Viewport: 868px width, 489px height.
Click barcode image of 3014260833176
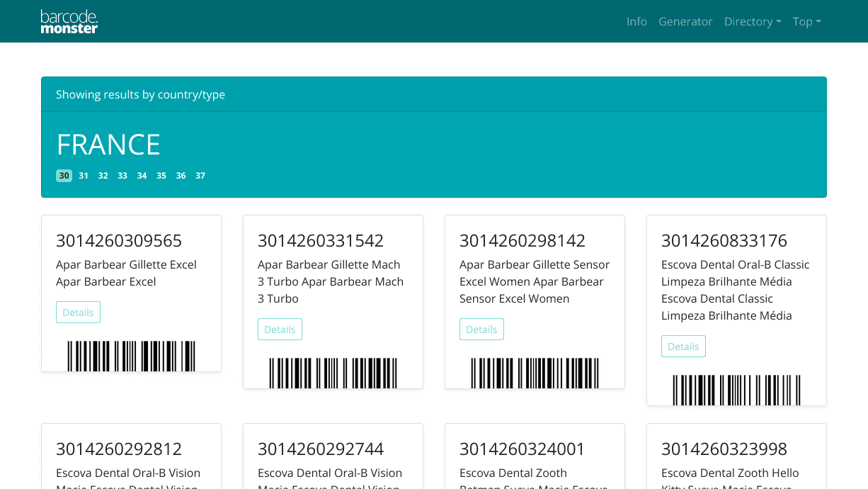(736, 390)
